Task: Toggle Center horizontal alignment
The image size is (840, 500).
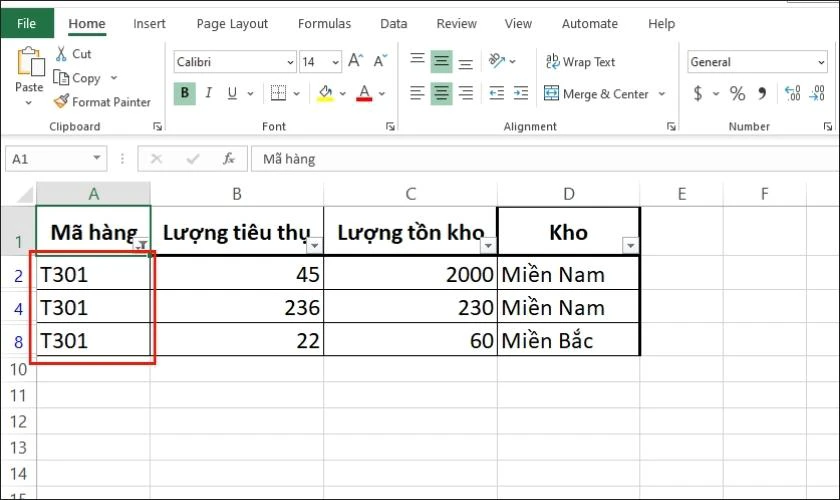Action: point(441,94)
